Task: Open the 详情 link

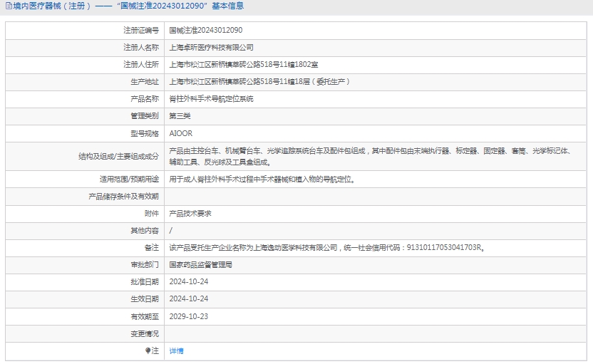Action: [x=176, y=351]
